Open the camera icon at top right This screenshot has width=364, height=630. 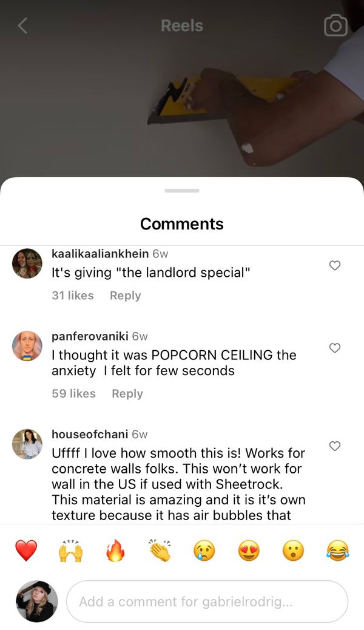pos(335,25)
